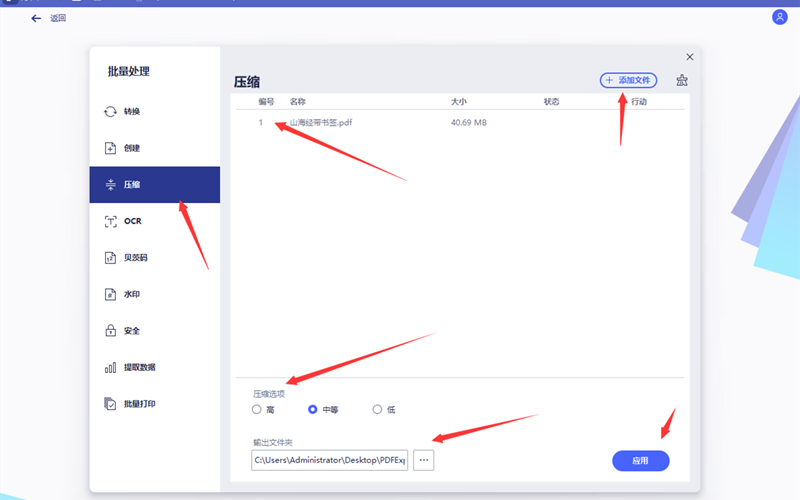800x500 pixels.
Task: Click the 水印 (Watermark) icon in sidebar
Action: pyautogui.click(x=110, y=295)
